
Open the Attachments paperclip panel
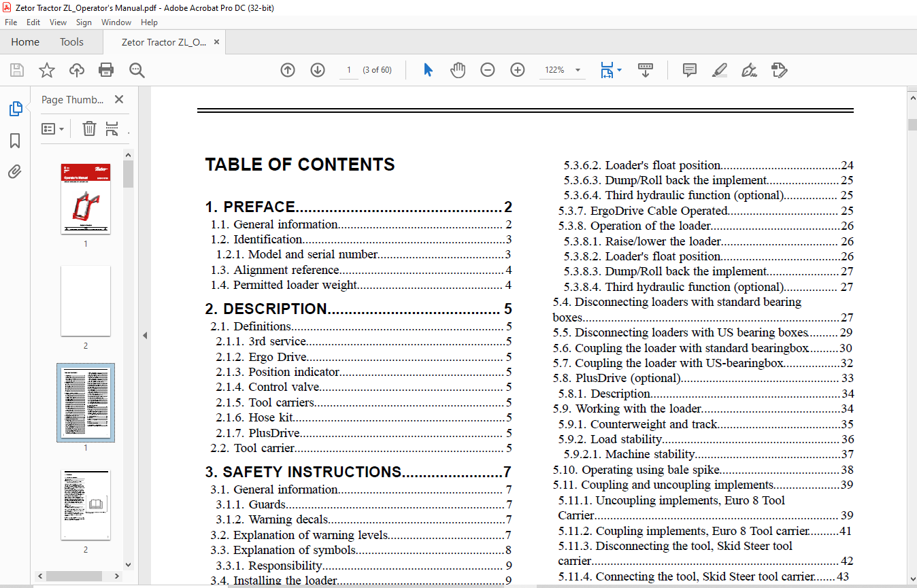[15, 171]
